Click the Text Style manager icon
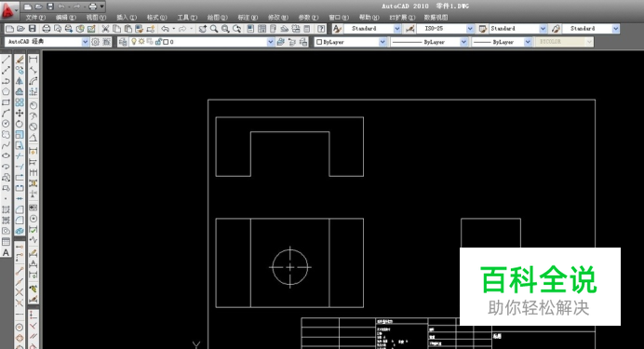The height and width of the screenshot is (349, 644). [337, 29]
